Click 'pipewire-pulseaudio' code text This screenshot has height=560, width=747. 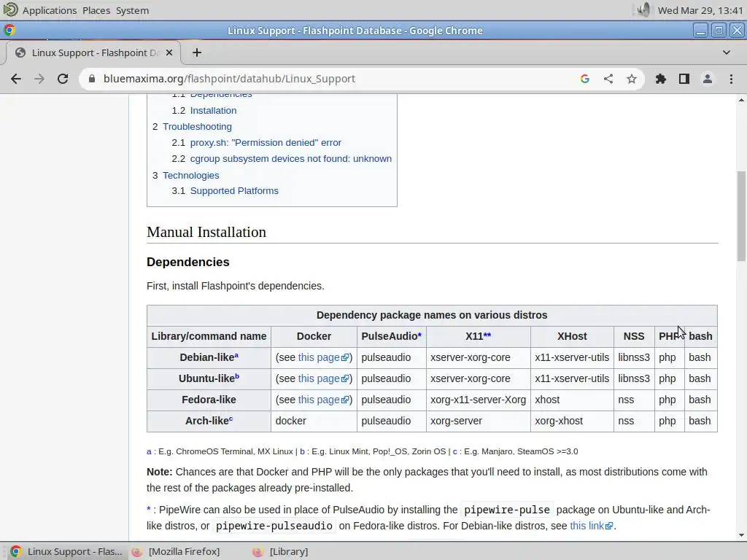pos(274,526)
